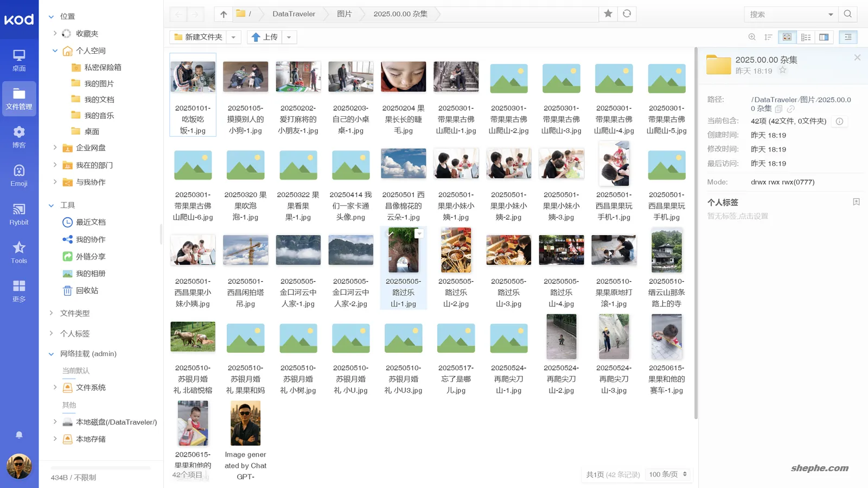
Task: Click the refresh icon in address bar
Action: point(627,14)
